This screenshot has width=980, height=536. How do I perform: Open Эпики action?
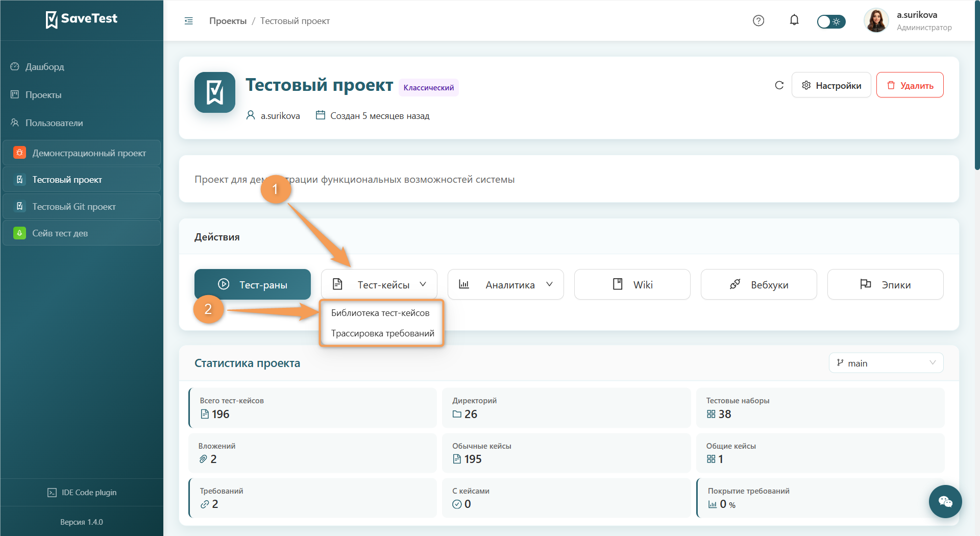tap(885, 284)
